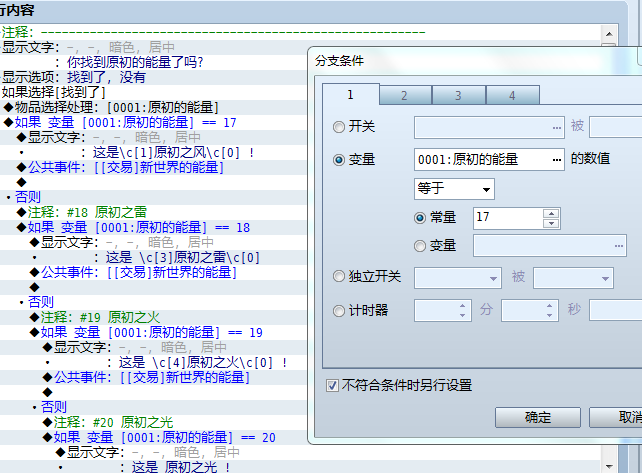Switch to tab 4 of branch conditions
The image size is (642, 473).
coord(512,95)
